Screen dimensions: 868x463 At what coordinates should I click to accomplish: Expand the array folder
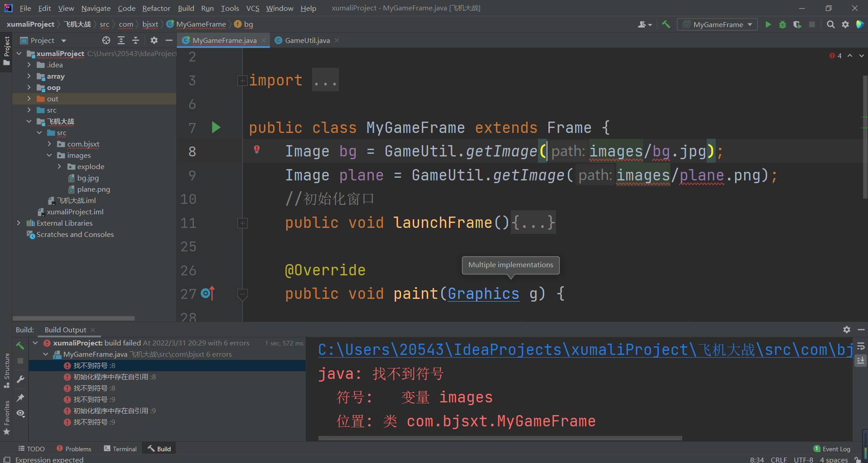29,76
